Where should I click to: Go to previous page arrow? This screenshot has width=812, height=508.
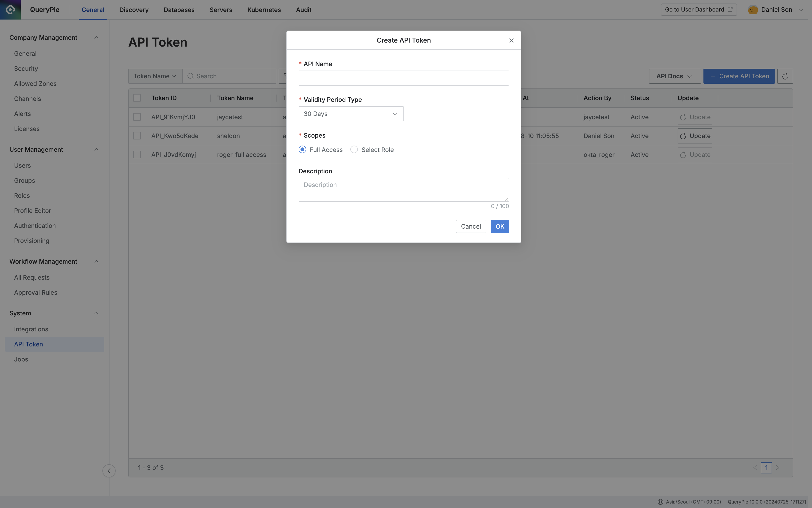click(755, 468)
